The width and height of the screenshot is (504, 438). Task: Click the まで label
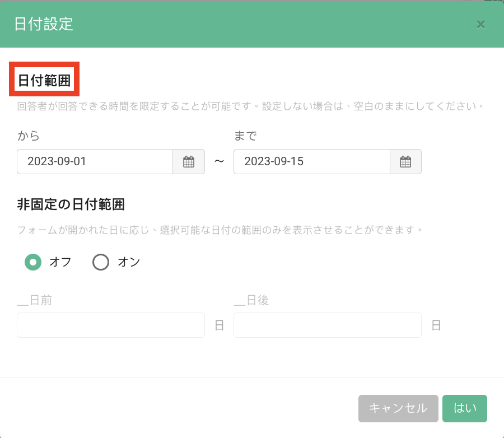(245, 136)
